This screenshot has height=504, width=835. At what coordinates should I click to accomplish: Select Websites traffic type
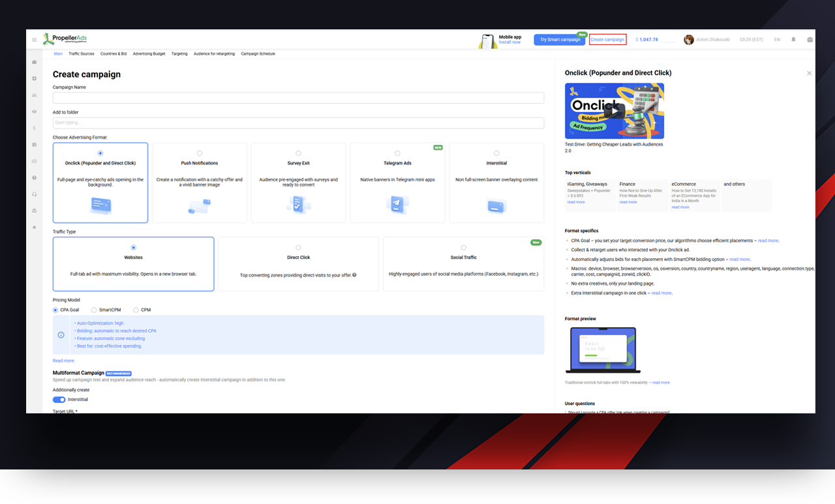tap(133, 264)
